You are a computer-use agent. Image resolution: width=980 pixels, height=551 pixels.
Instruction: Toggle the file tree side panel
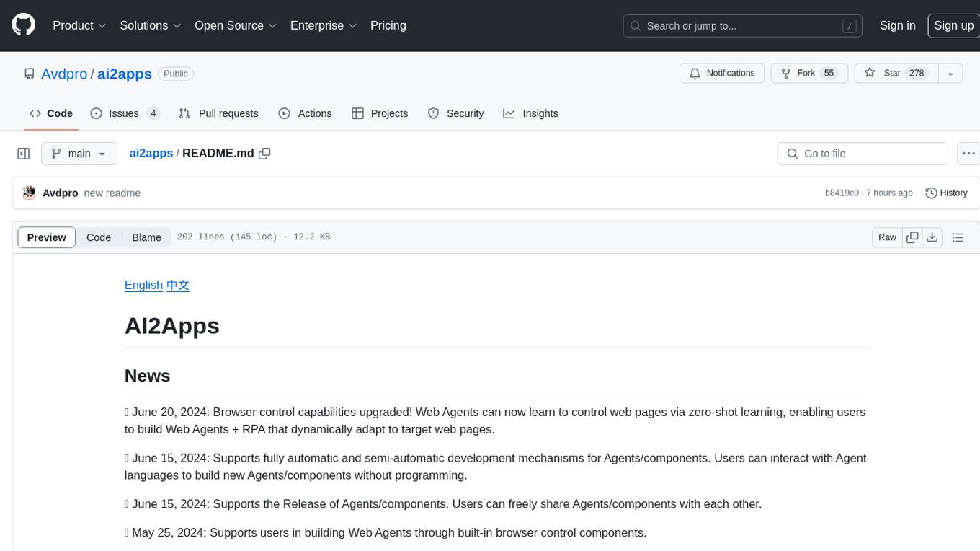[24, 154]
